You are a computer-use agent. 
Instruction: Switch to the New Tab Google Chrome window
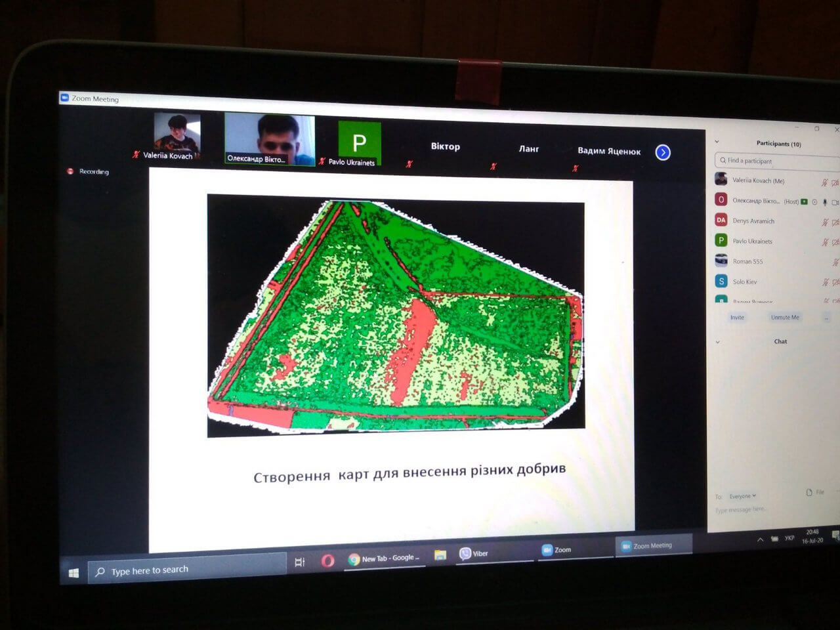pos(385,558)
